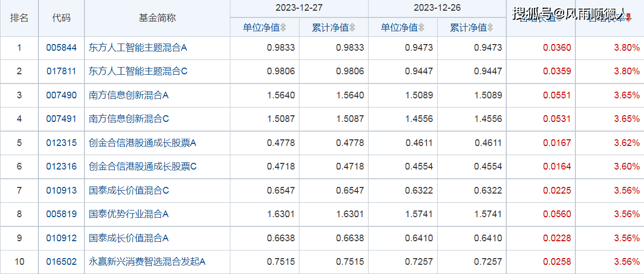Select growth rate 3.56% for 永赢新兴消费智选混合发起A

pyautogui.click(x=627, y=262)
